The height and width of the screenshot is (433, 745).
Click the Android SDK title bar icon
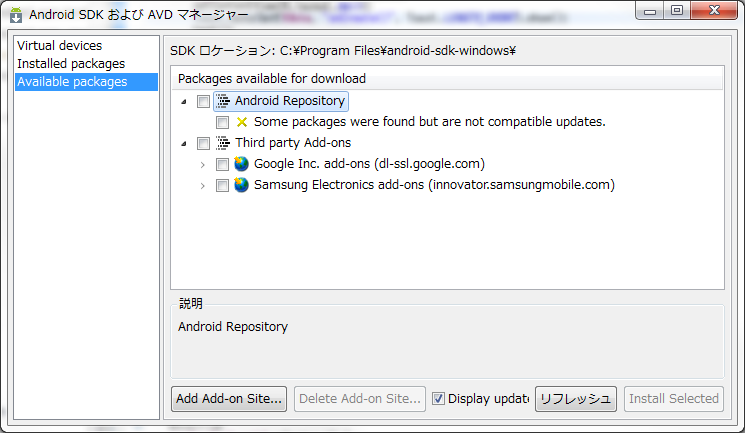click(16, 15)
